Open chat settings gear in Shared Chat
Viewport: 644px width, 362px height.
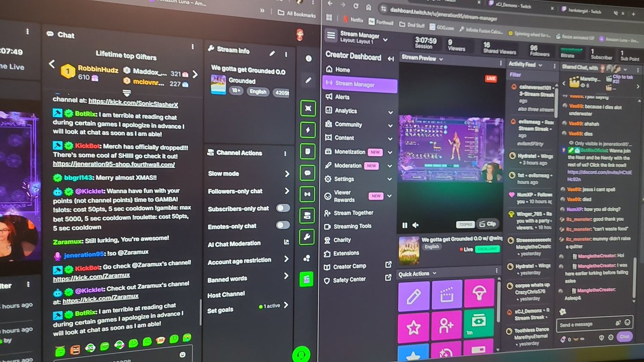coord(611,337)
